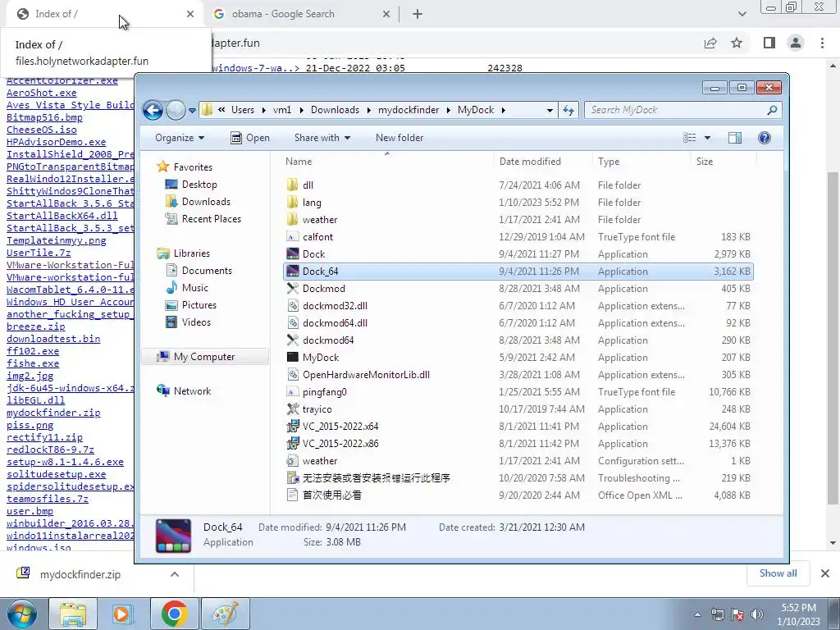The width and height of the screenshot is (840, 630).
Task: Click the change view icon
Action: click(689, 138)
